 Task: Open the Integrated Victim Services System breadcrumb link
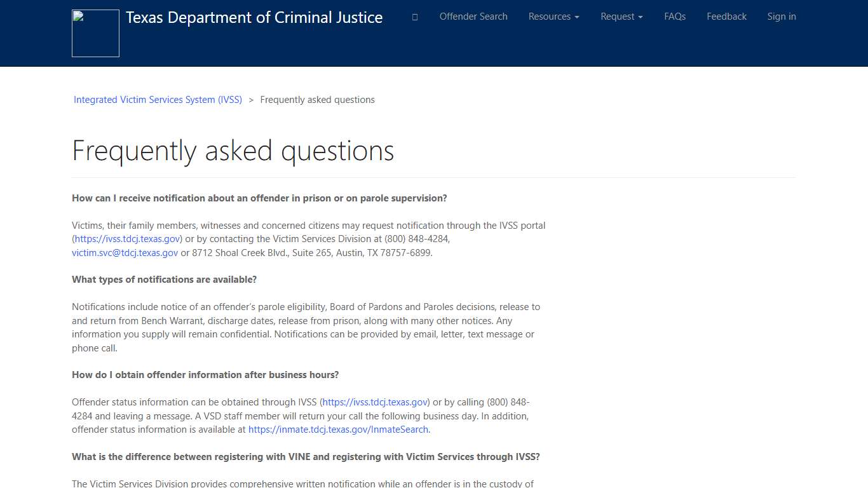(x=158, y=100)
